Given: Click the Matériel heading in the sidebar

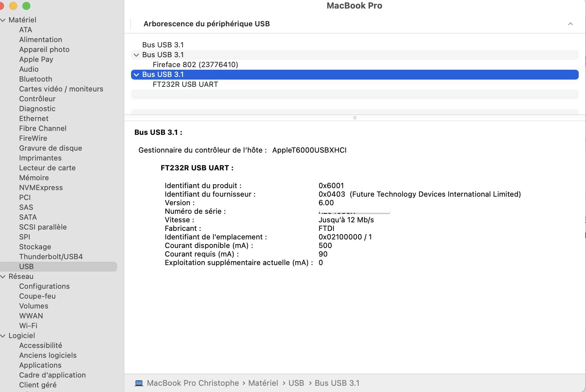Looking at the screenshot, I should [x=22, y=20].
